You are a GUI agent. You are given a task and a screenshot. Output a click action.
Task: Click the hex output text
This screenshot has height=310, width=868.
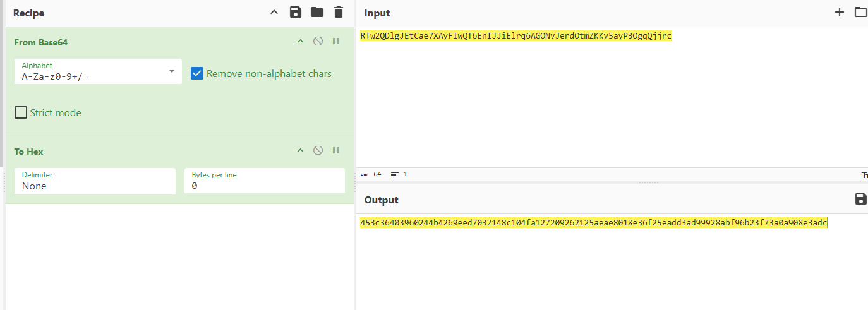click(x=594, y=223)
